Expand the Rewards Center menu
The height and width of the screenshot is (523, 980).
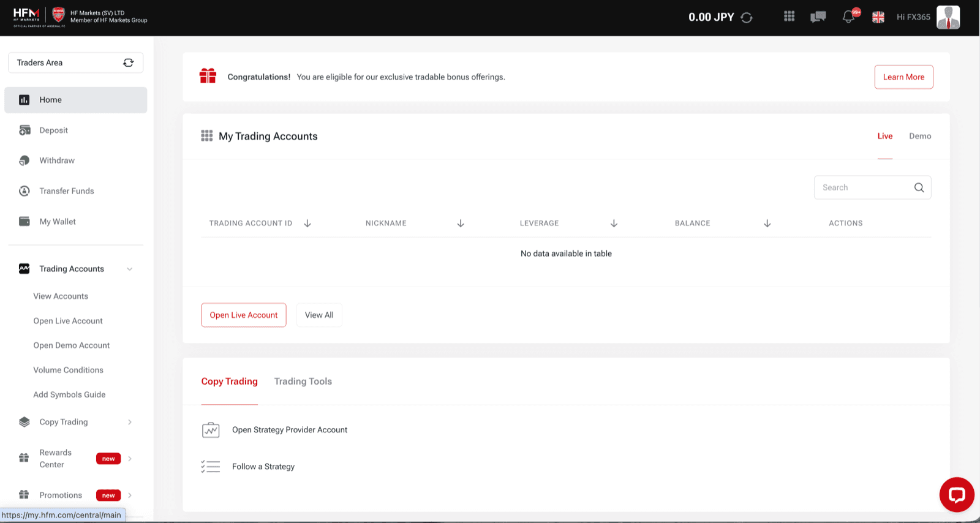(x=130, y=459)
